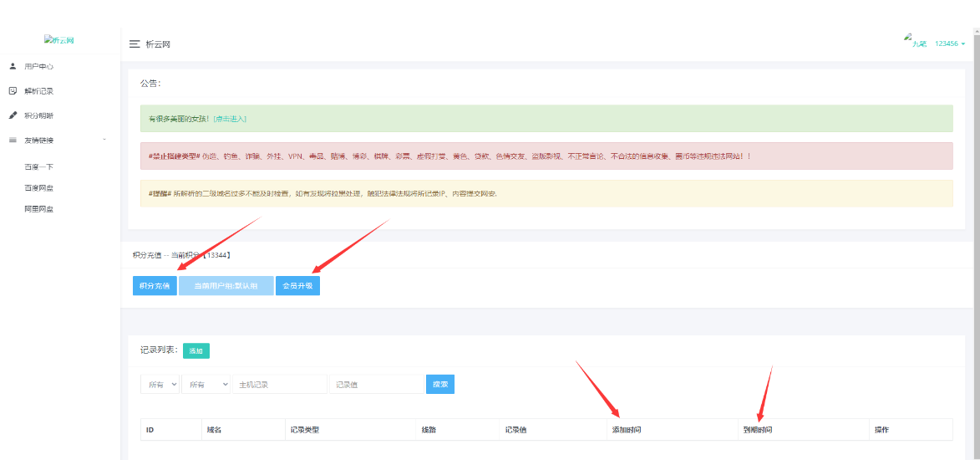The image size is (980, 460).
Task: Click the 积分充值 blue button
Action: (155, 285)
